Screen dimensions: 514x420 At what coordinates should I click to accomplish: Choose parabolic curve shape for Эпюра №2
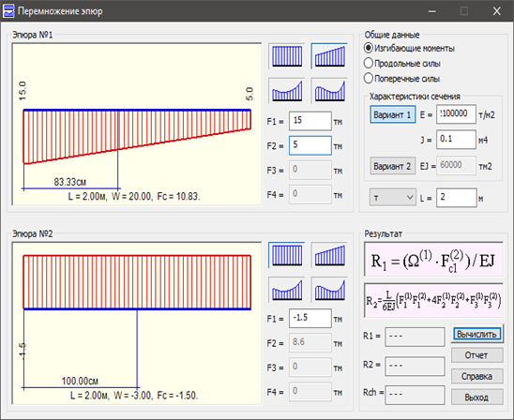pyautogui.click(x=287, y=290)
